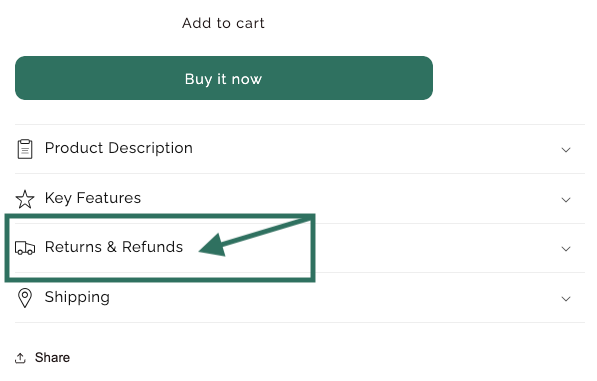Viewport: 597px width, 381px height.
Task: Select the Shipping section label
Action: coord(77,297)
